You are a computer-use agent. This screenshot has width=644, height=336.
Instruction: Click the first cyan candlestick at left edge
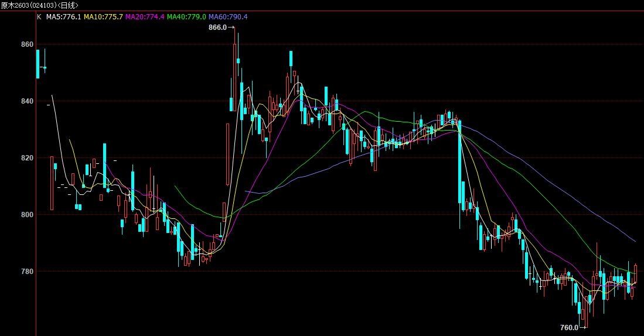click(x=38, y=63)
